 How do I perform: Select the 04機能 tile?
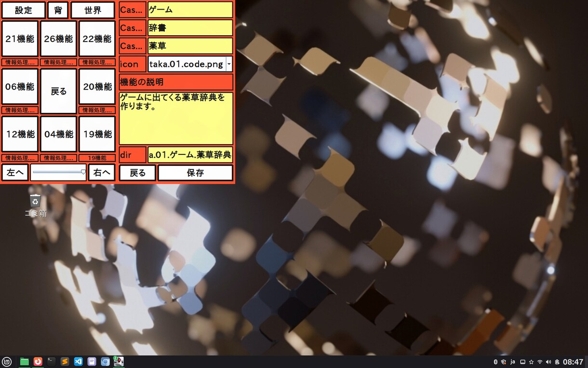click(x=58, y=135)
